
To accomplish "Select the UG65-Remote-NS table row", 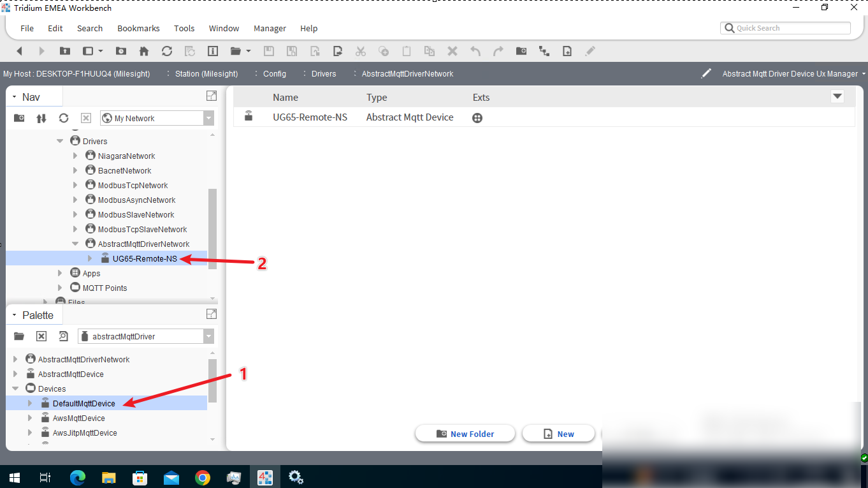I will coord(544,117).
